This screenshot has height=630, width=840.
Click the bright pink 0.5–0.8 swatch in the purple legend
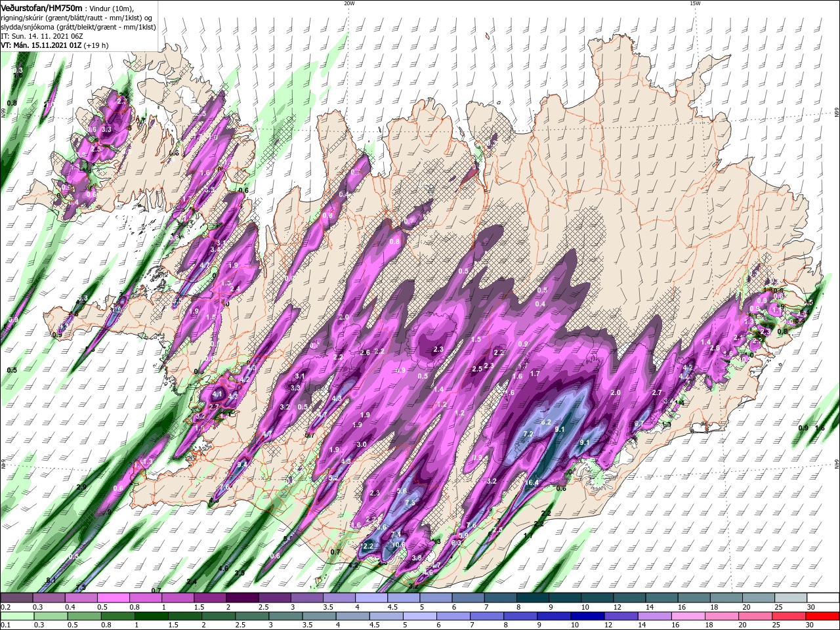(113, 598)
